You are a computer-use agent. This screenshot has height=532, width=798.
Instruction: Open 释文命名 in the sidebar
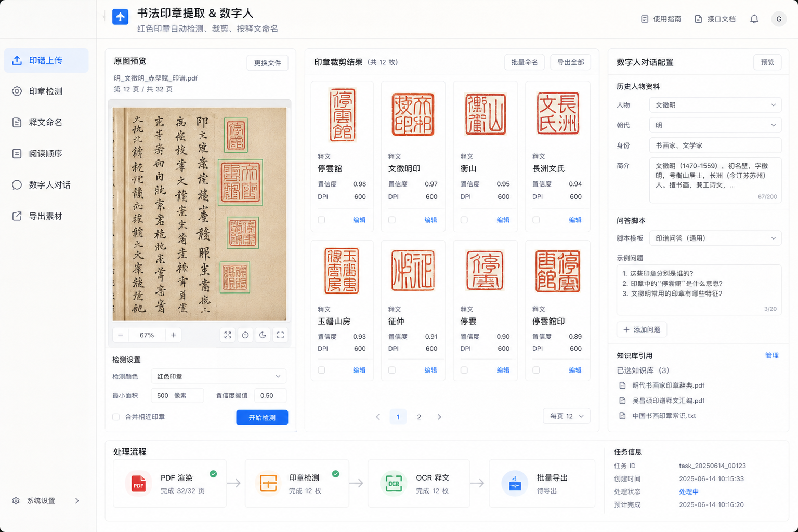coord(46,123)
